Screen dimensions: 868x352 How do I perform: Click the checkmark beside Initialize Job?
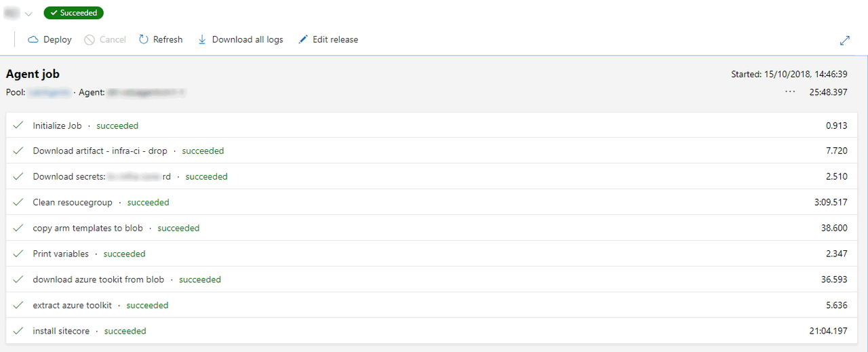(x=18, y=125)
